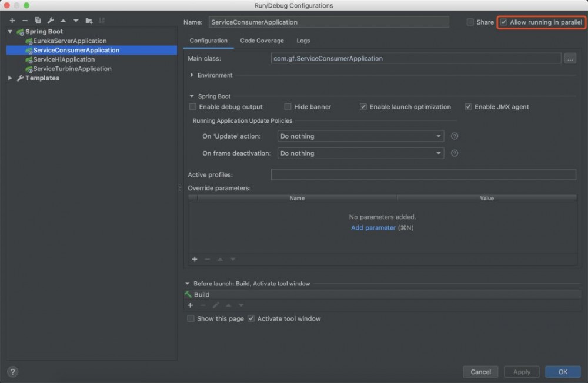Click the Move Configuration Down arrow icon
Image resolution: width=588 pixels, height=383 pixels.
pos(76,21)
